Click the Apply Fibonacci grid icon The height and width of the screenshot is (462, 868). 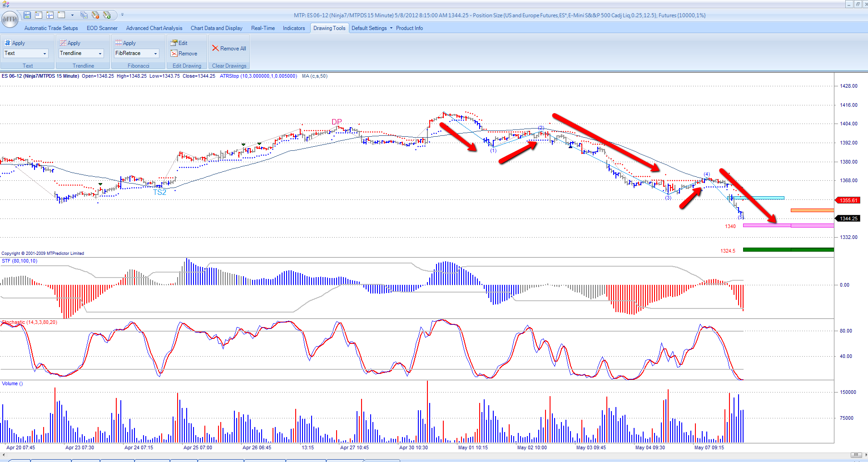point(119,43)
